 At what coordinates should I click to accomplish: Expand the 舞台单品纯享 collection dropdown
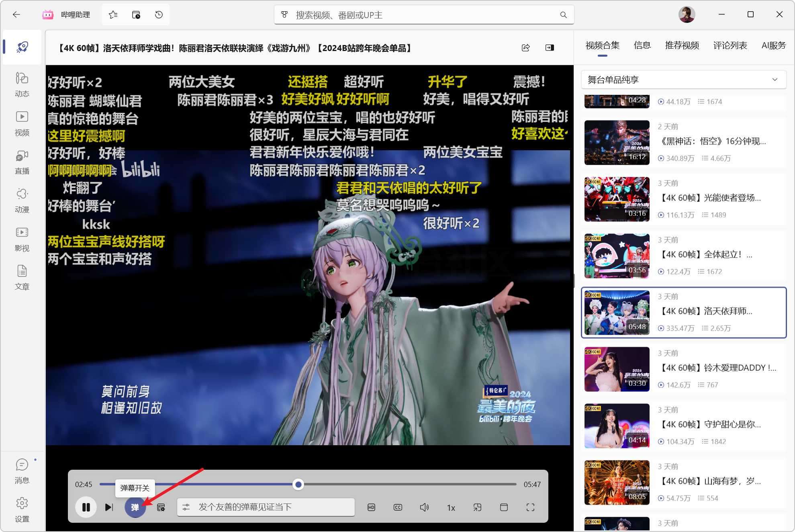point(684,80)
